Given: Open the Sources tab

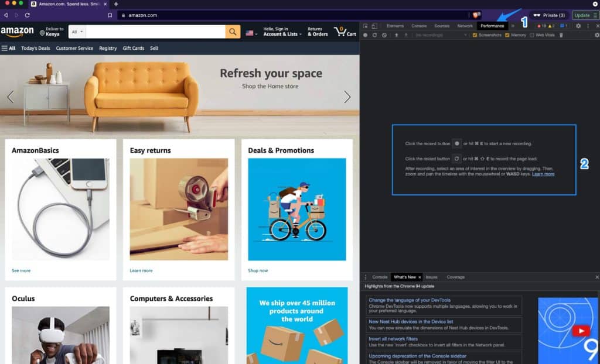Looking at the screenshot, I should coord(442,26).
